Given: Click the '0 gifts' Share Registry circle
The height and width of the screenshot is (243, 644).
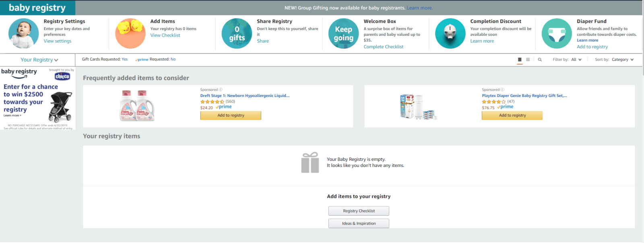Looking at the screenshot, I should point(237,33).
